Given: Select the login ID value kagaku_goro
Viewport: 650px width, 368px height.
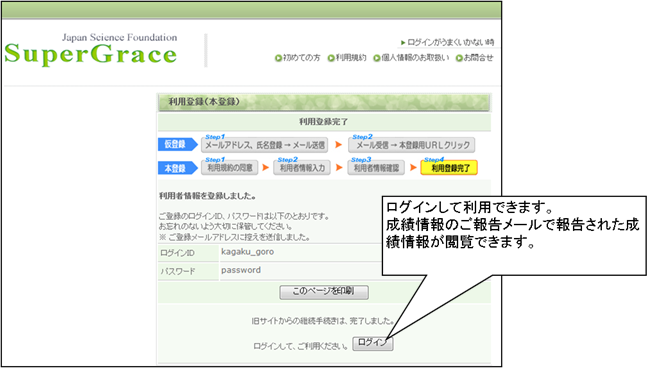Looking at the screenshot, I should pos(247,252).
